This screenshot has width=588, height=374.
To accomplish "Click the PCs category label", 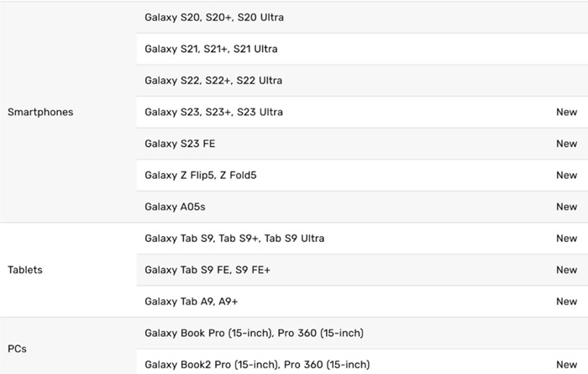I will [17, 348].
